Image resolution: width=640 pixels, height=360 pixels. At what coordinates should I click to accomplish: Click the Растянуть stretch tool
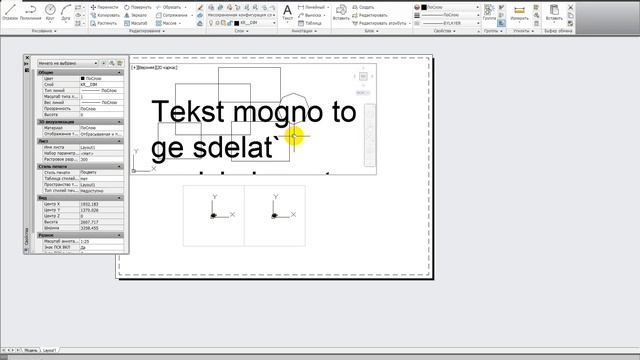pyautogui.click(x=104, y=23)
